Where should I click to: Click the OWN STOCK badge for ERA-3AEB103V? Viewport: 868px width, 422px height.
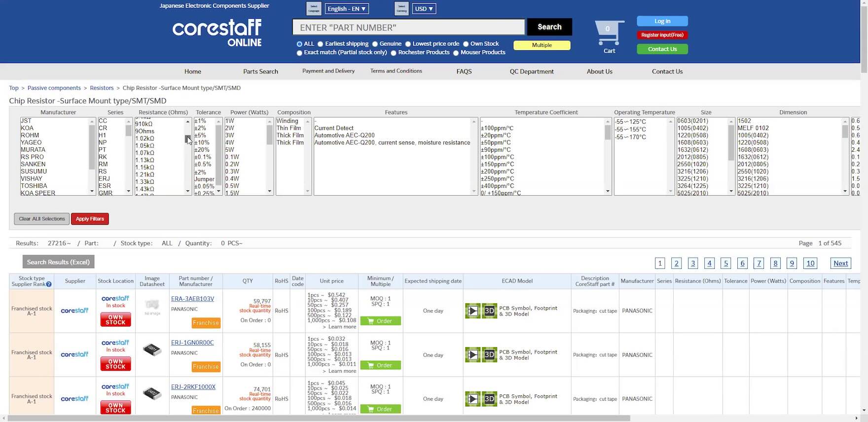(115, 320)
